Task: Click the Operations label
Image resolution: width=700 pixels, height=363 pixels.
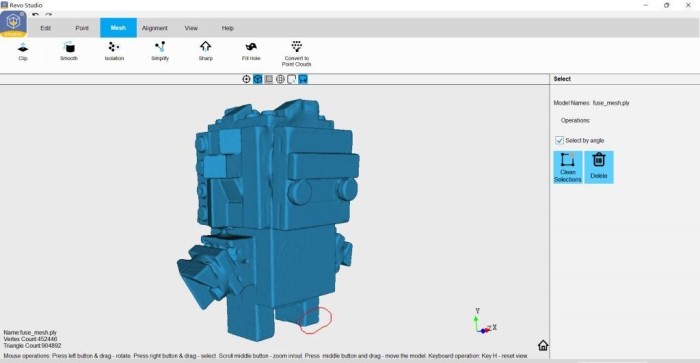Action: pyautogui.click(x=575, y=121)
